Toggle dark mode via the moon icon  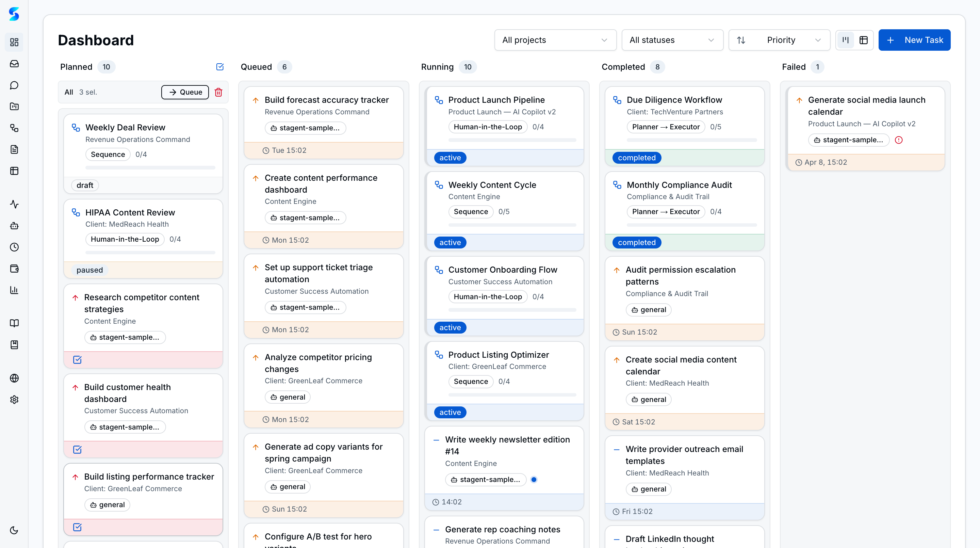14,530
